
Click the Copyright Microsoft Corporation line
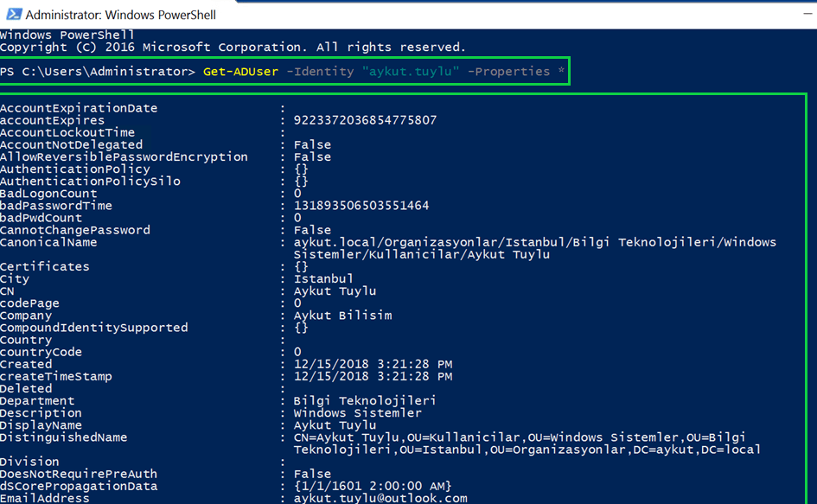coord(233,47)
